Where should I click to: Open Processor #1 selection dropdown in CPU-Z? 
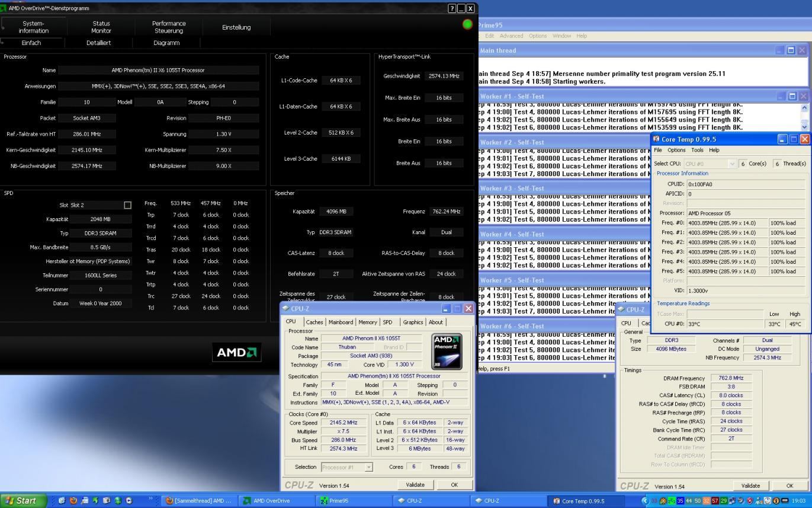pos(368,467)
